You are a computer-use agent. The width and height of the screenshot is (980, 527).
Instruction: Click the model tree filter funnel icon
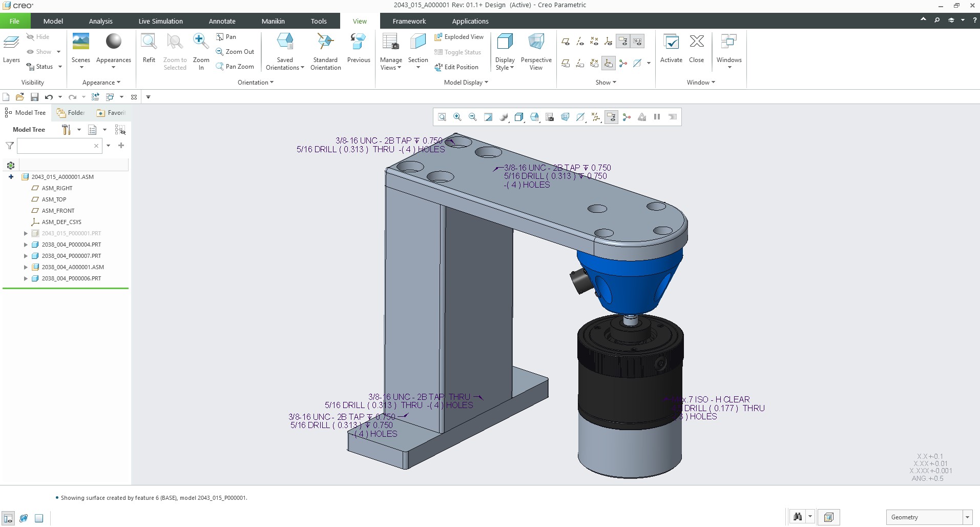(x=10, y=146)
